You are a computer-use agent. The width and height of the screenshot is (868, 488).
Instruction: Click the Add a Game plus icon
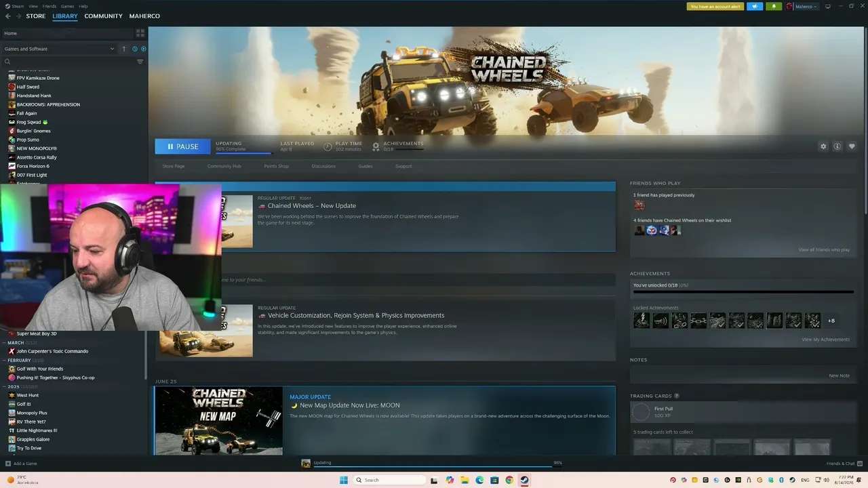[x=8, y=464]
